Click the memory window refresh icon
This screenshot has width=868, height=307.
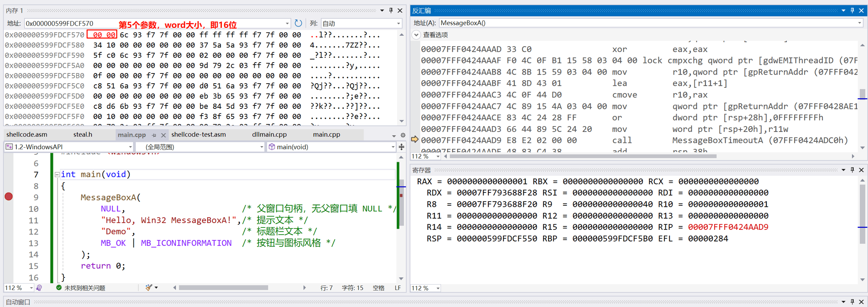click(298, 23)
